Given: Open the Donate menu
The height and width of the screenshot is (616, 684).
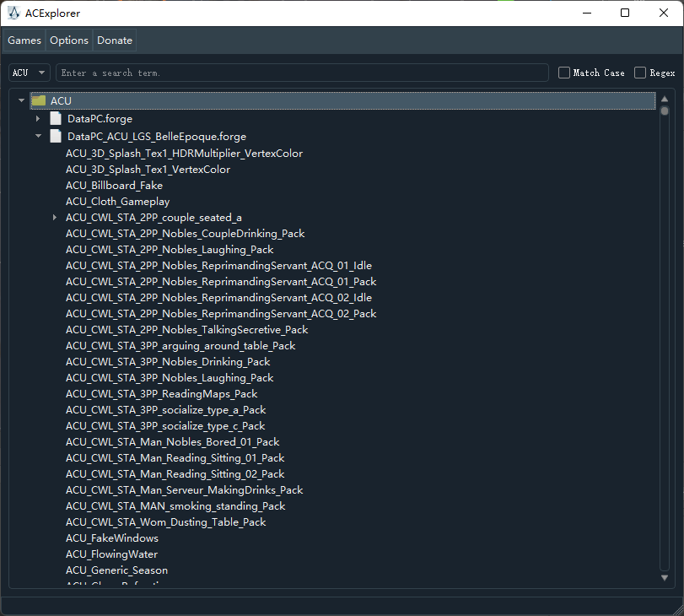Looking at the screenshot, I should coord(115,41).
